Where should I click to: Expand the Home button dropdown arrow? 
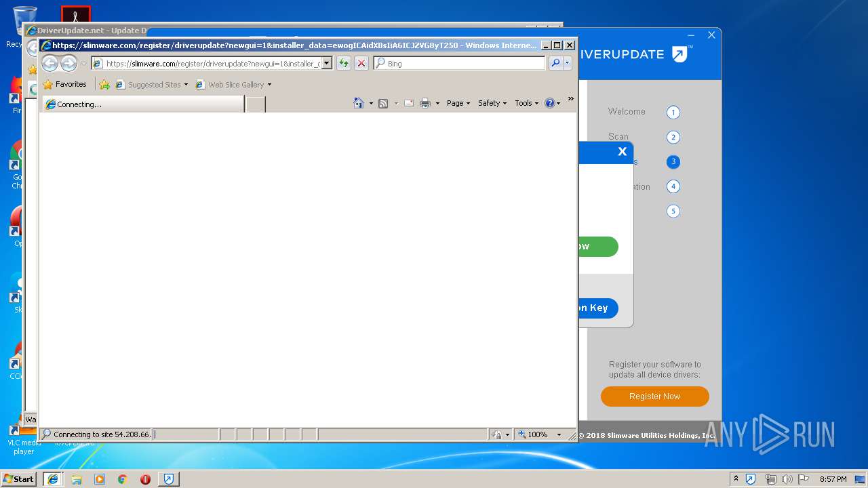click(x=371, y=103)
